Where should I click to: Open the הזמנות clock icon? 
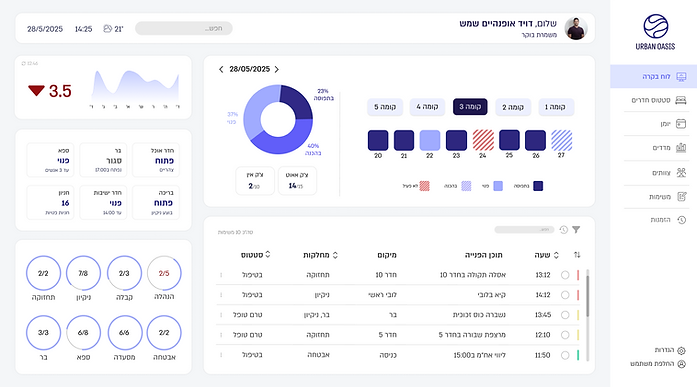[681, 220]
